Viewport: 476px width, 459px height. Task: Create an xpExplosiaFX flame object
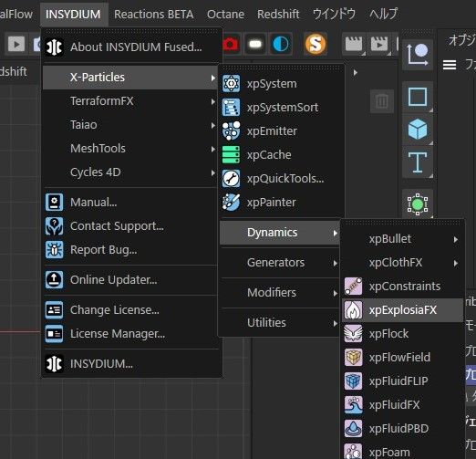coord(402,310)
